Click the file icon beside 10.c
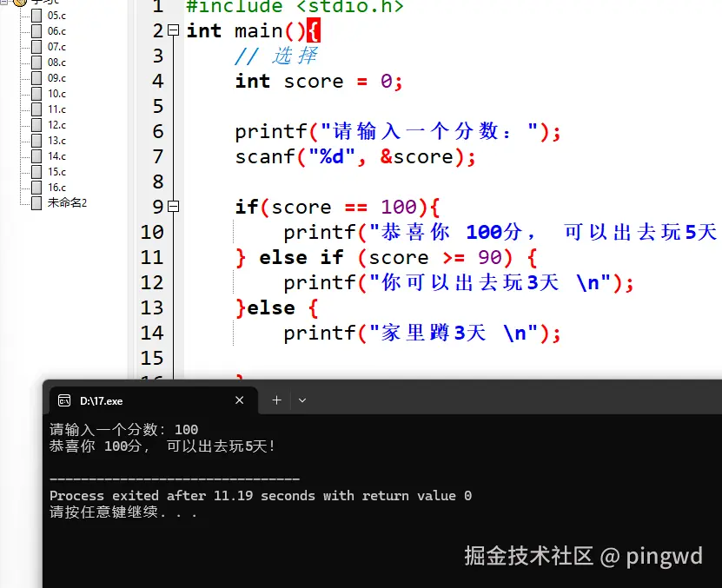This screenshot has width=722, height=588. [x=36, y=94]
